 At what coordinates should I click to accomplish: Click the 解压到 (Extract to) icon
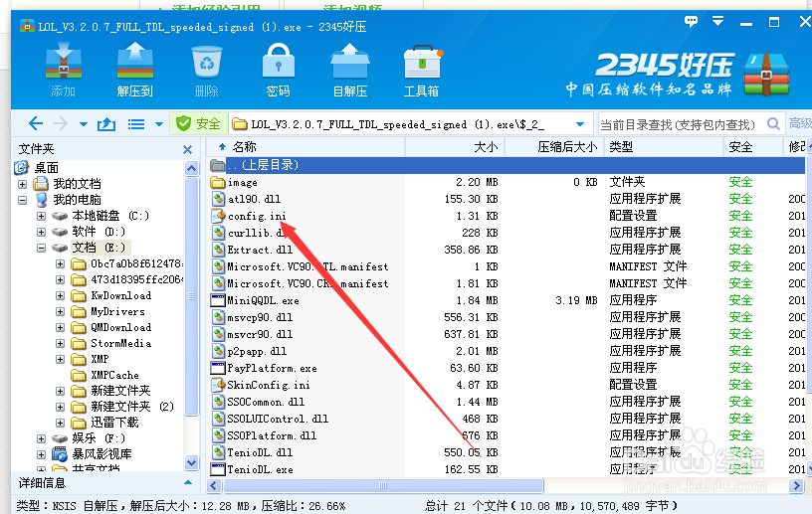point(134,70)
